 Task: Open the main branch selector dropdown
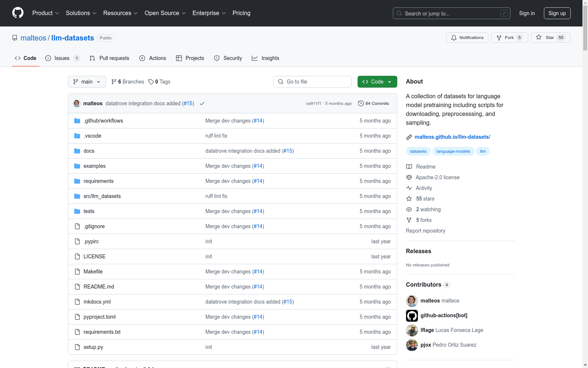click(87, 82)
